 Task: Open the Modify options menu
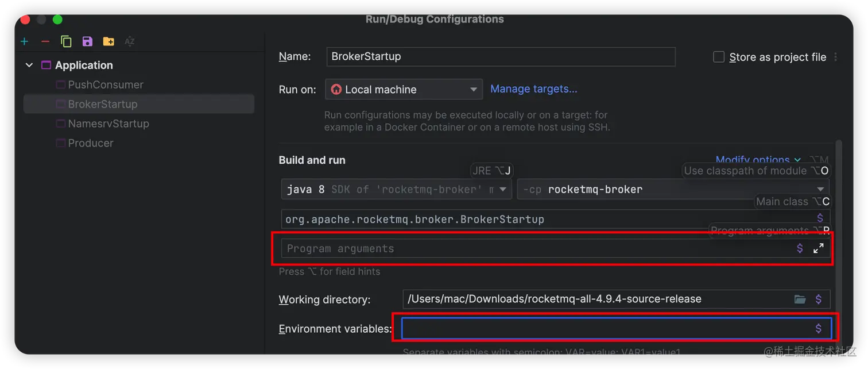[758, 160]
